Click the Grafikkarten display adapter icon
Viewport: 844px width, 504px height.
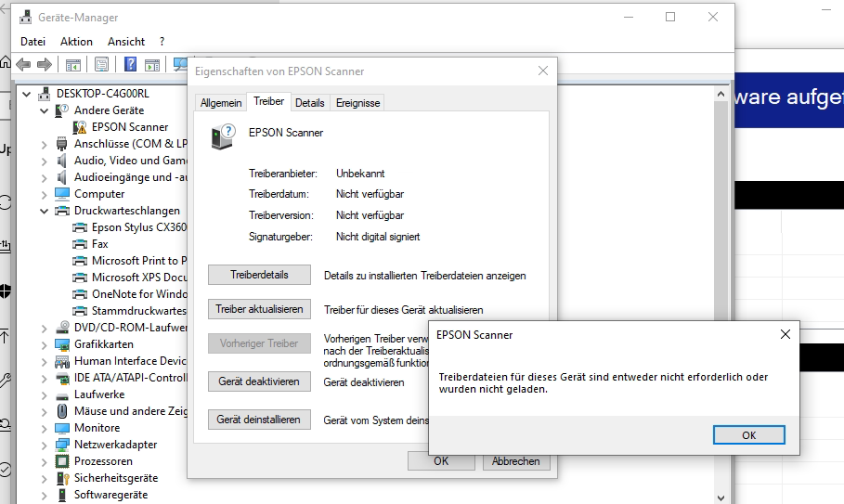[x=62, y=344]
